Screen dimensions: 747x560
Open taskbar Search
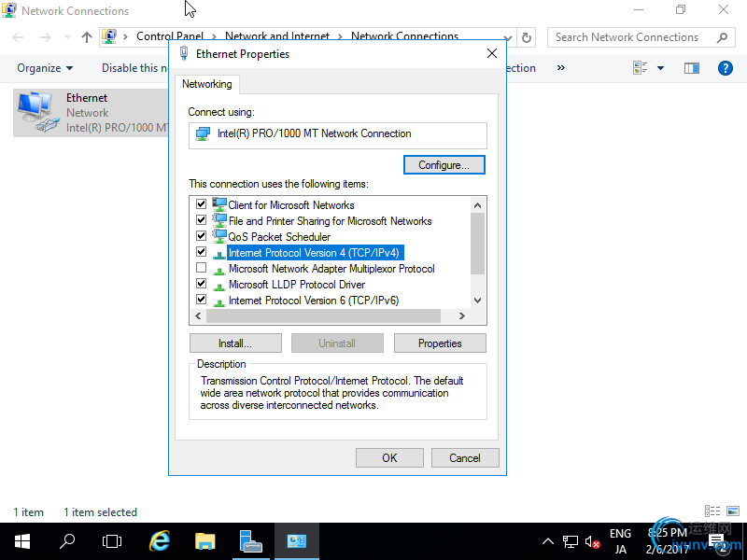[67, 541]
